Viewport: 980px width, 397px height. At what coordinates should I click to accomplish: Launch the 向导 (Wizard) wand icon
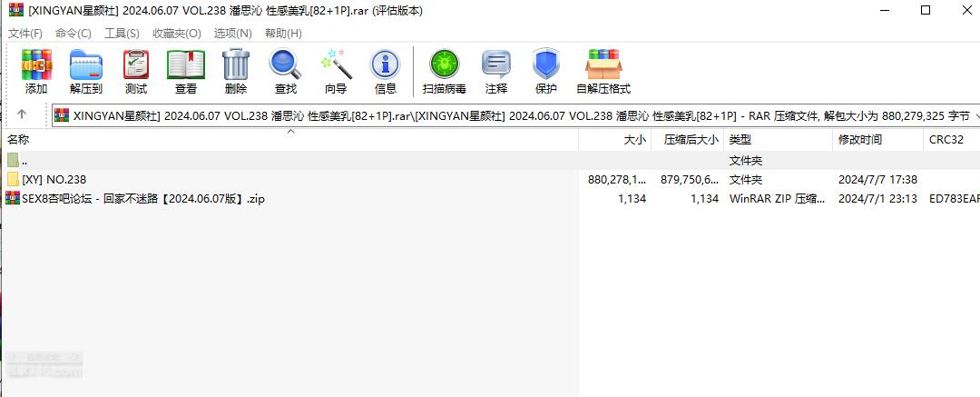click(x=336, y=65)
